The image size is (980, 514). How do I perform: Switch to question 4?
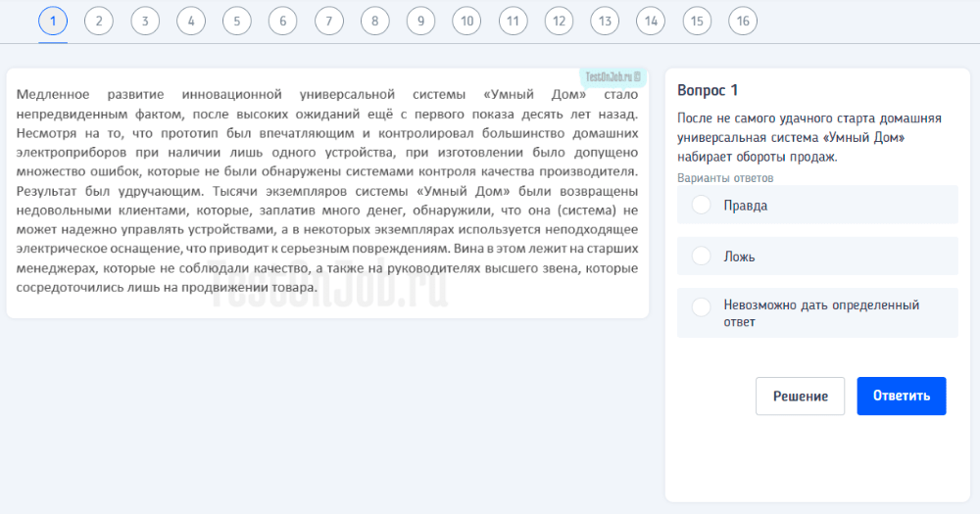click(x=191, y=22)
